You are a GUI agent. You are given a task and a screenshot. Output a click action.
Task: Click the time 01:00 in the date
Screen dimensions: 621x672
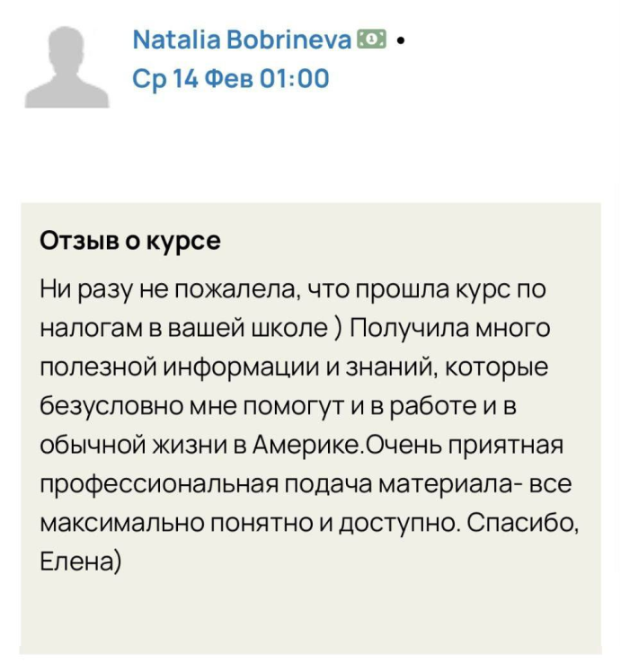[x=294, y=79]
